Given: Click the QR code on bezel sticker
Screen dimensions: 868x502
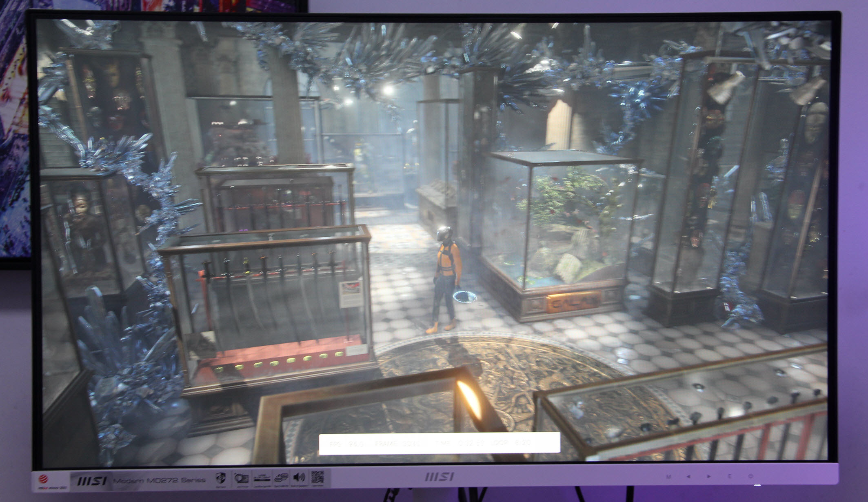Looking at the screenshot, I should point(317,477).
